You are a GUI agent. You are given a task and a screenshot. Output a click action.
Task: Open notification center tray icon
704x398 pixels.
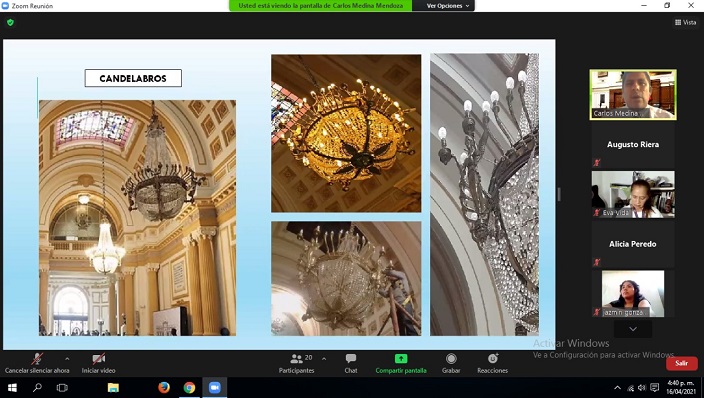pos(655,388)
